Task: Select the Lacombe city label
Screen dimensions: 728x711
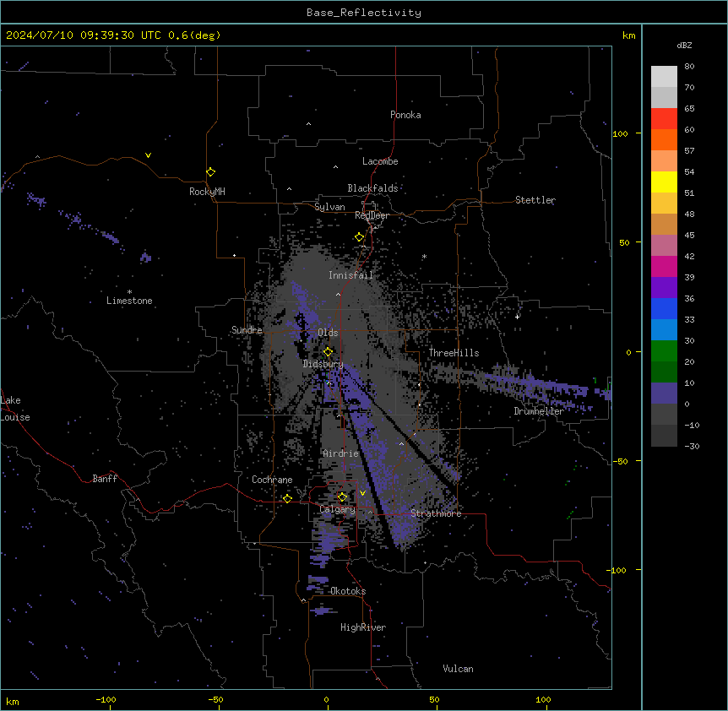Action: coord(380,161)
